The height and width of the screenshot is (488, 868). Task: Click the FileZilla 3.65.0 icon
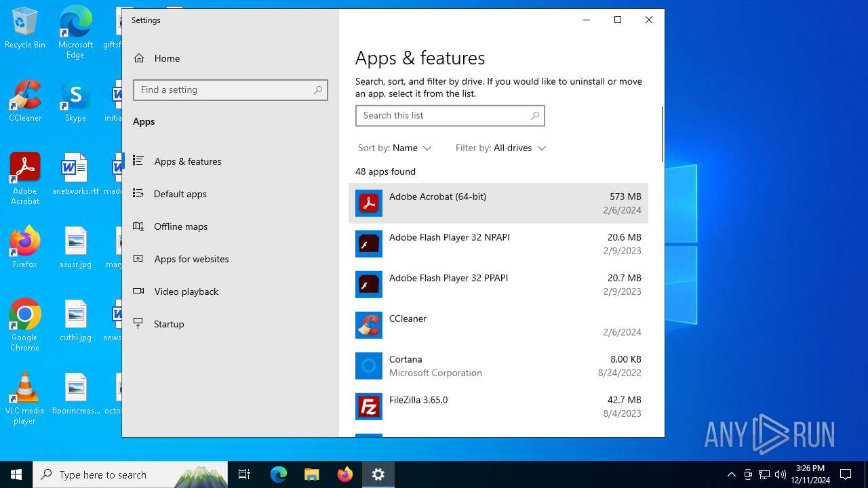369,407
